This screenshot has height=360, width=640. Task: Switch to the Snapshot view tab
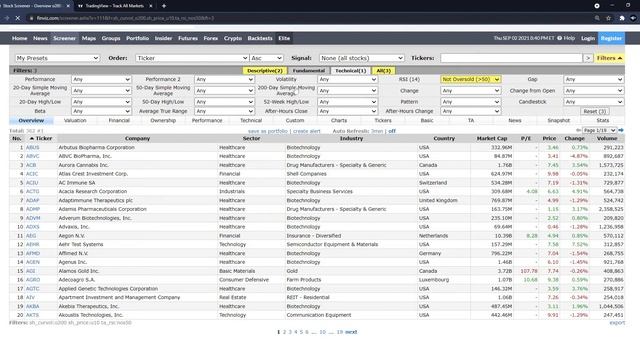(x=558, y=120)
